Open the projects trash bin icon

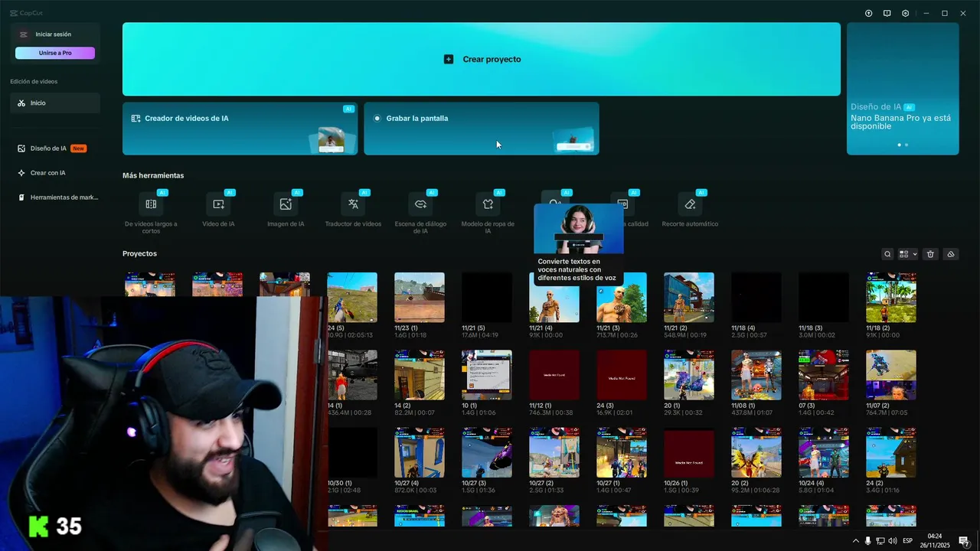930,254
